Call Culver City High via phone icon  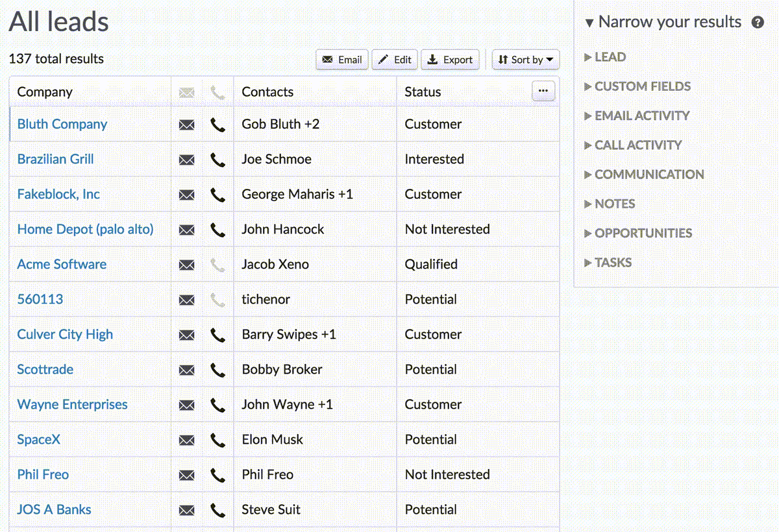(x=218, y=335)
